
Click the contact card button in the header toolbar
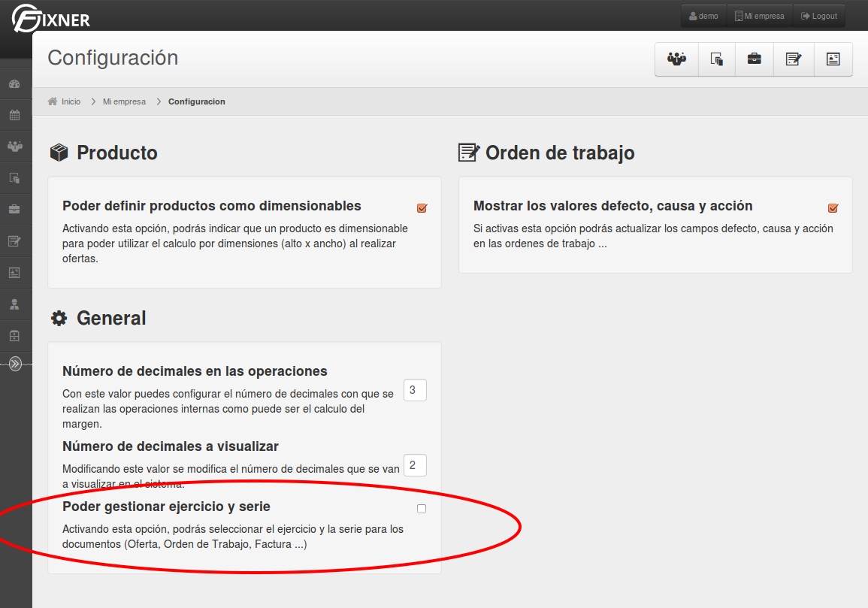[833, 59]
